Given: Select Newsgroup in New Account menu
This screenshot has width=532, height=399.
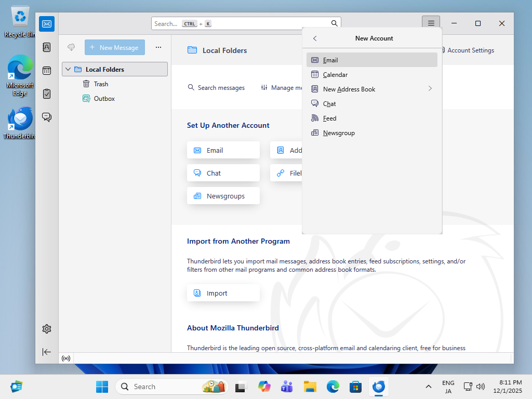Looking at the screenshot, I should 338,133.
